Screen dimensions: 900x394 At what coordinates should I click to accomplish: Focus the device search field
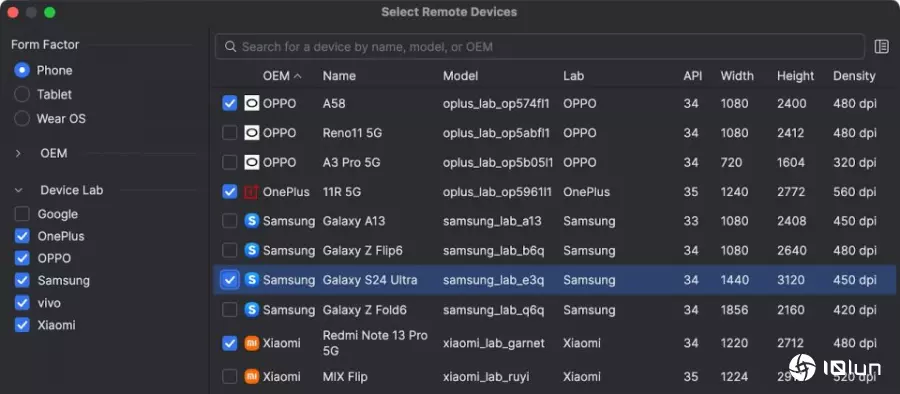click(x=540, y=47)
